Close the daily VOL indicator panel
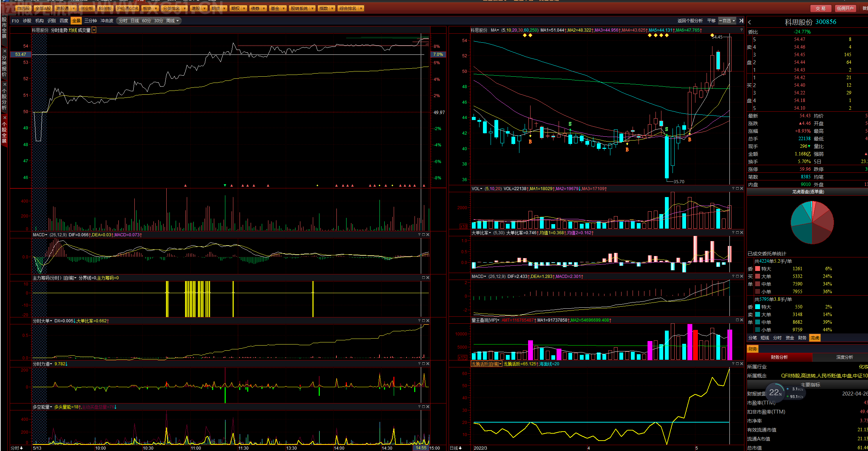 click(x=742, y=189)
